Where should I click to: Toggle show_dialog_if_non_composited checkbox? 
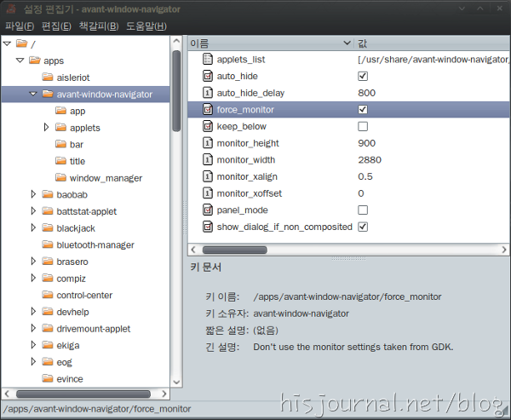click(363, 227)
